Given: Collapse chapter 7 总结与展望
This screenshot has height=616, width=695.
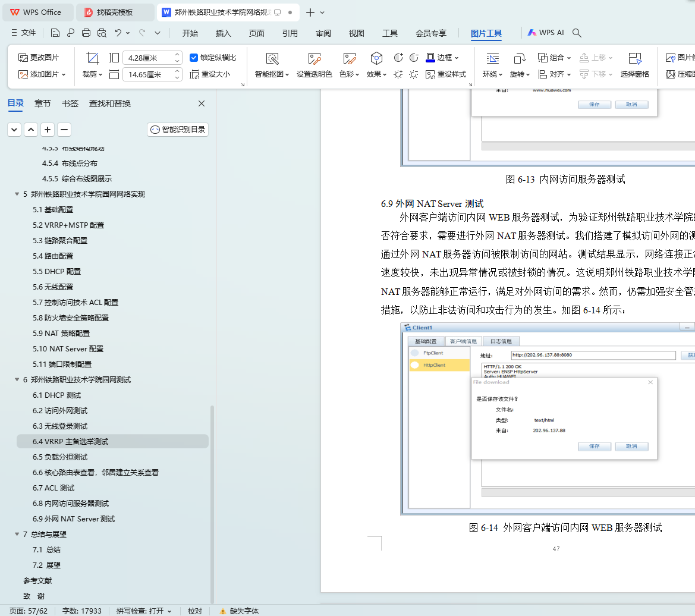Looking at the screenshot, I should pos(17,535).
